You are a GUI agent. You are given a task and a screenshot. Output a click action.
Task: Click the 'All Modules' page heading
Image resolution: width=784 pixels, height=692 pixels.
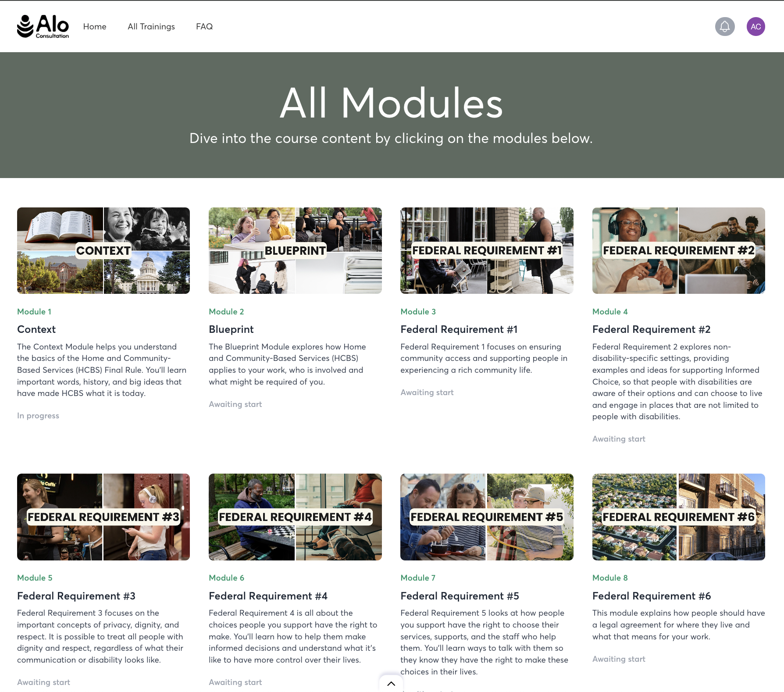pyautogui.click(x=391, y=103)
